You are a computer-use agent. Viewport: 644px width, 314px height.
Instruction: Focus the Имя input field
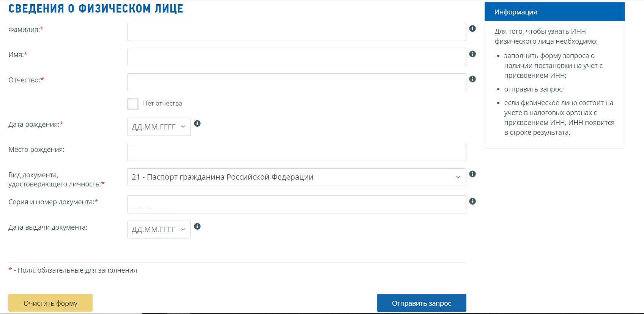coord(296,57)
